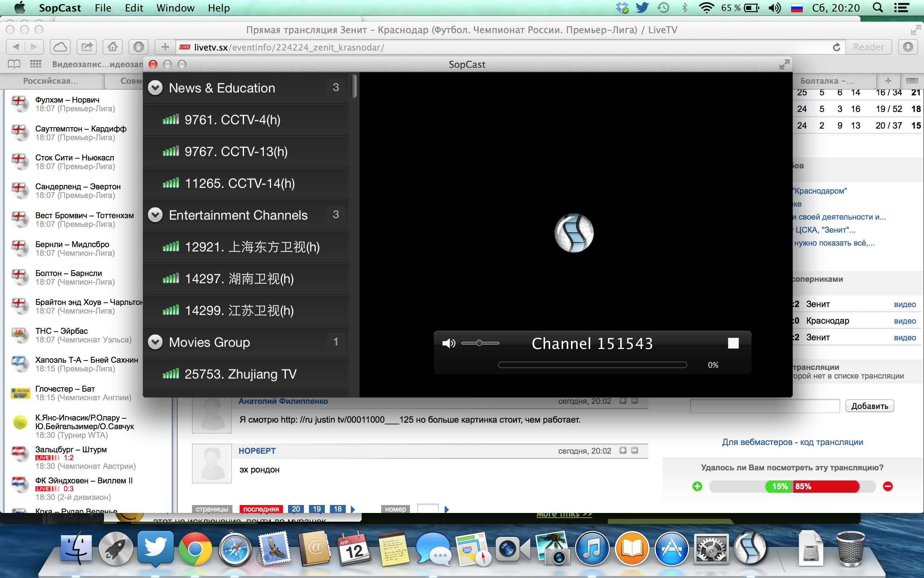Vote yes with green plus icon
Screen dimensions: 924x578
(697, 486)
